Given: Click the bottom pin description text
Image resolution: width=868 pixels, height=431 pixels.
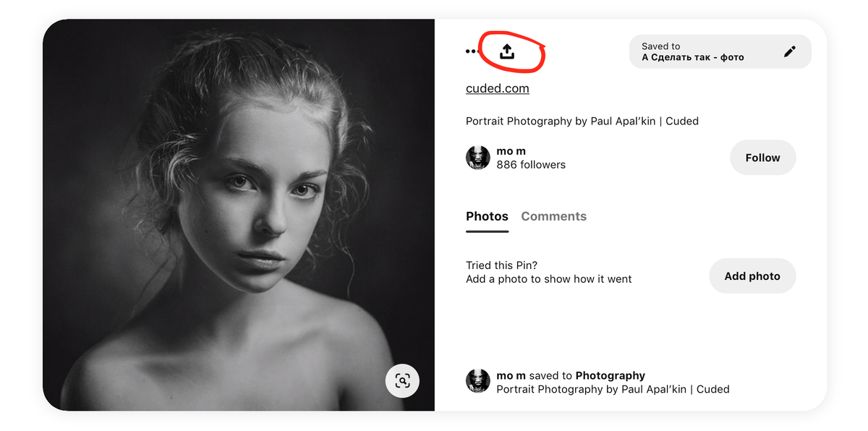Looking at the screenshot, I should (x=612, y=389).
